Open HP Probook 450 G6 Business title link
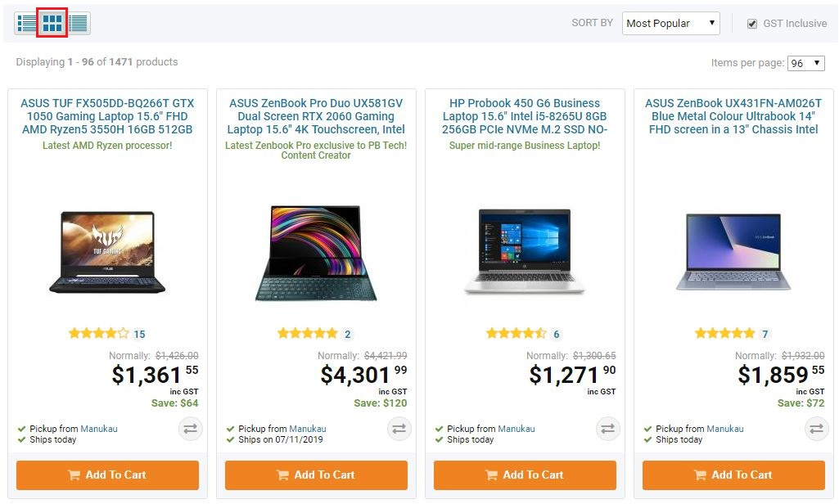839x504 pixels. tap(525, 116)
